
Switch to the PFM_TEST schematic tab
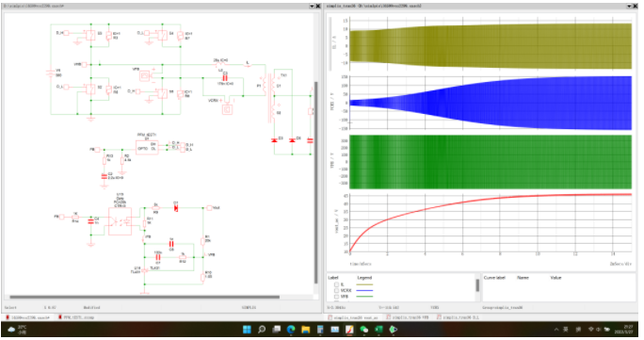pos(77,317)
